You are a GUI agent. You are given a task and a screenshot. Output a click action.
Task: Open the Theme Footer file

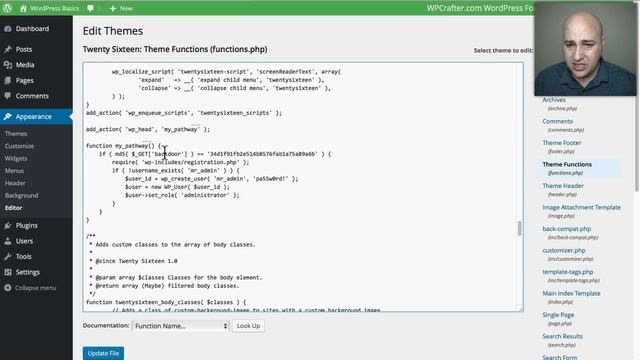coord(562,143)
